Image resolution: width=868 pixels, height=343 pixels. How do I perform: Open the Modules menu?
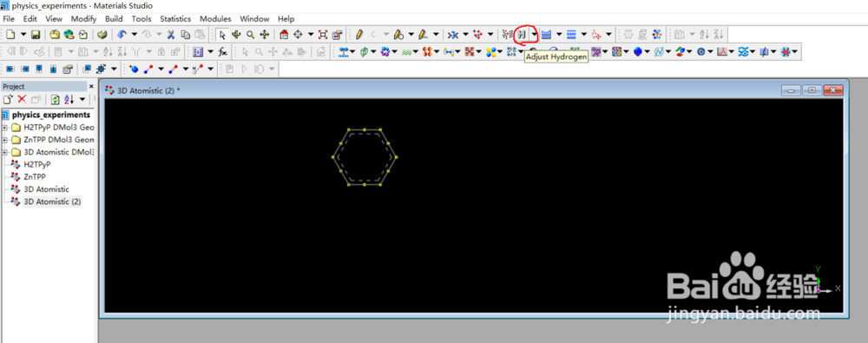pyautogui.click(x=215, y=19)
